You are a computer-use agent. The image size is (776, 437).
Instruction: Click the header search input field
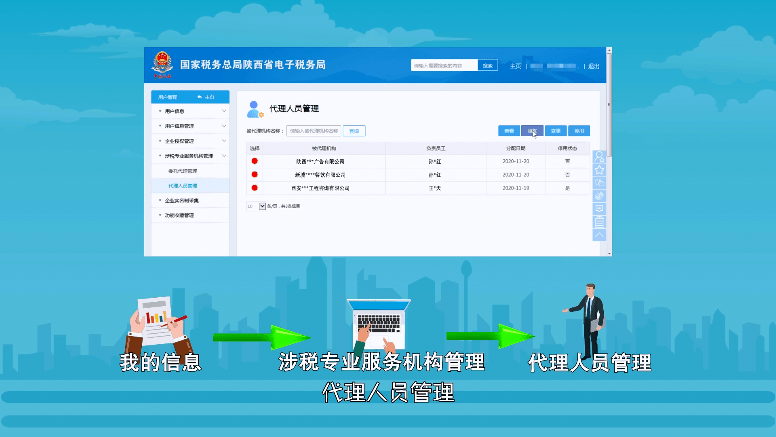click(444, 65)
